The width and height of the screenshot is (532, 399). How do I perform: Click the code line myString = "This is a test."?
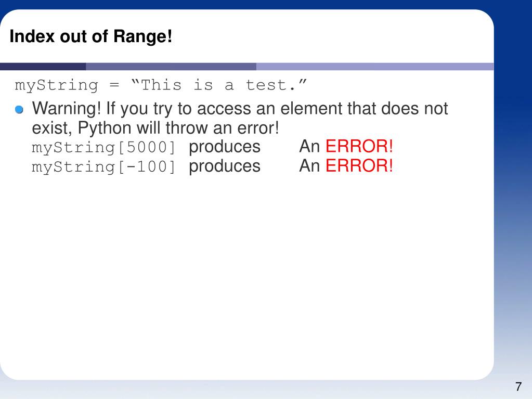161,85
